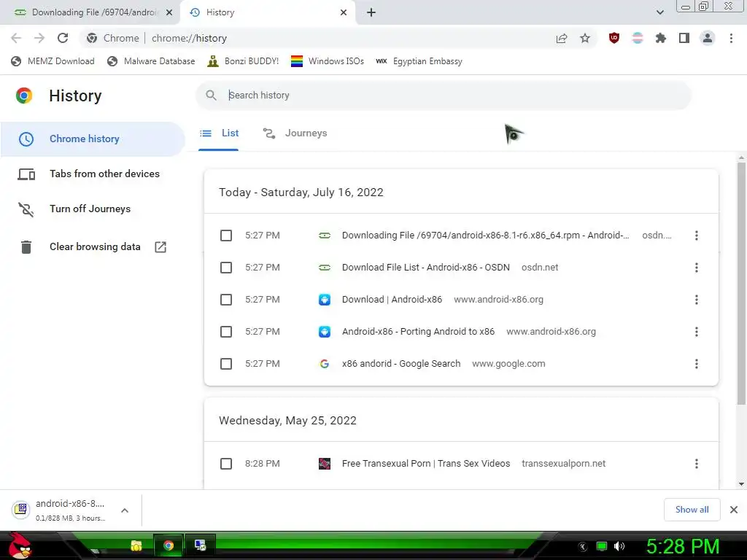This screenshot has height=560, width=747.
Task: Open the tab search chevron
Action: pyautogui.click(x=659, y=12)
